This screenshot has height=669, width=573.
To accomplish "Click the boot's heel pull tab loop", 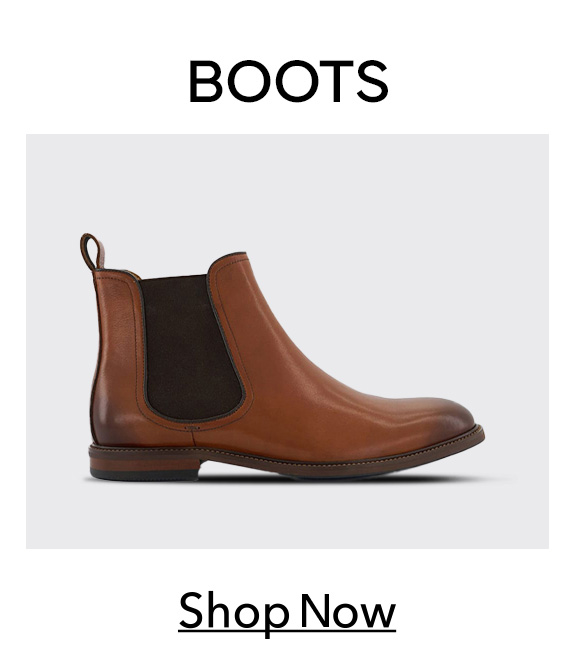I will click(92, 252).
